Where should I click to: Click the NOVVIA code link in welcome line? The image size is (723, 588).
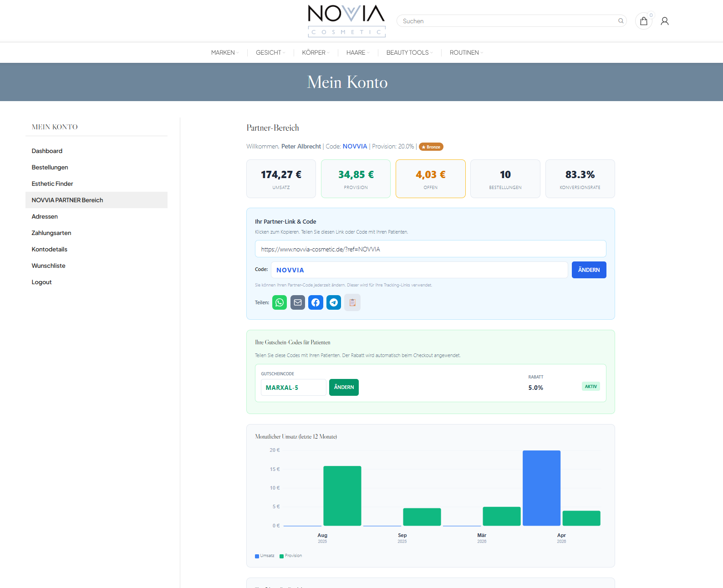tap(355, 147)
